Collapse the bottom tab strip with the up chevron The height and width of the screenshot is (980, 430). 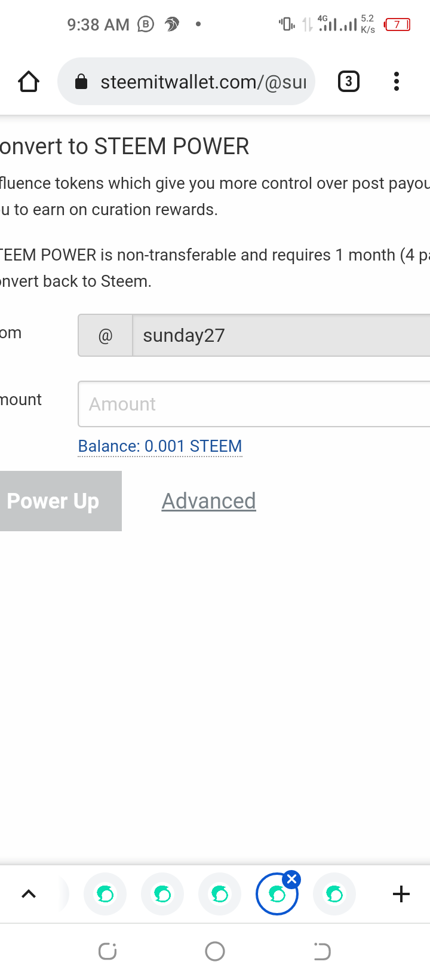pyautogui.click(x=29, y=894)
